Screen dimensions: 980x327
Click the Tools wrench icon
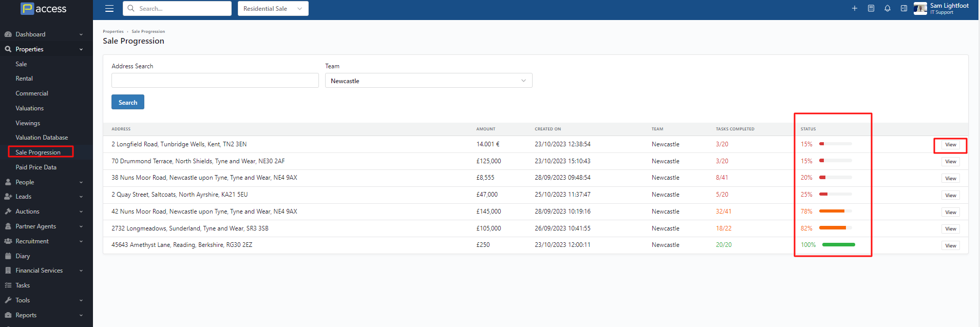coord(8,300)
